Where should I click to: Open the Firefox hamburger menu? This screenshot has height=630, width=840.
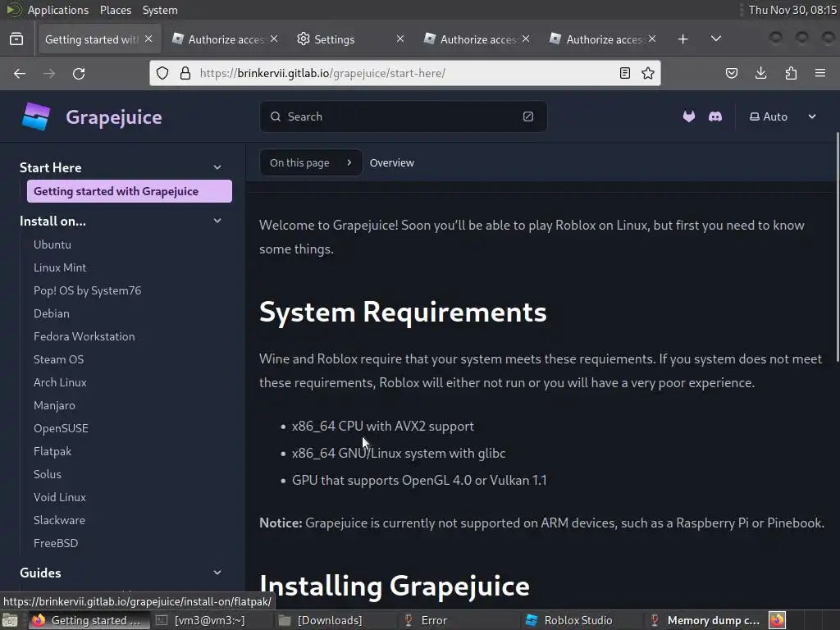[x=820, y=73]
